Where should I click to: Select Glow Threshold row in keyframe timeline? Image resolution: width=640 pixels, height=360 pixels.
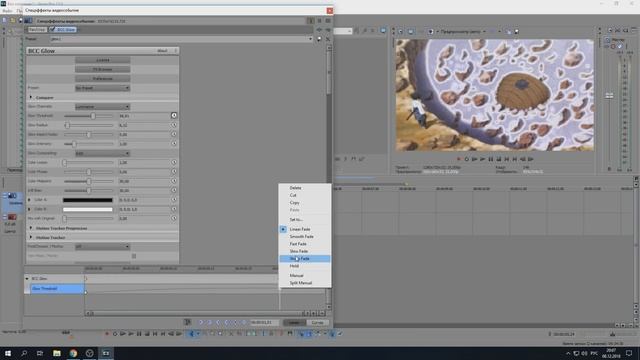[57, 289]
